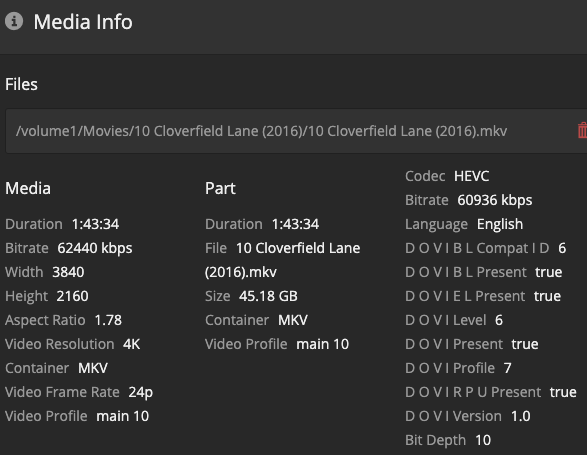Click the Media Info information icon
Screen dimensions: 587x455
pos(14,21)
